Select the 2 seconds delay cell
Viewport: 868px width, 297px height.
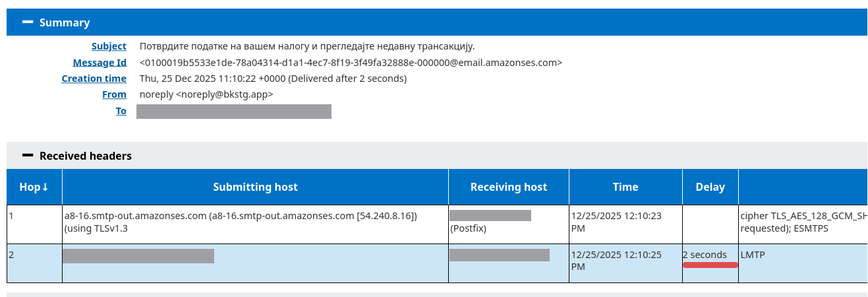pos(710,263)
